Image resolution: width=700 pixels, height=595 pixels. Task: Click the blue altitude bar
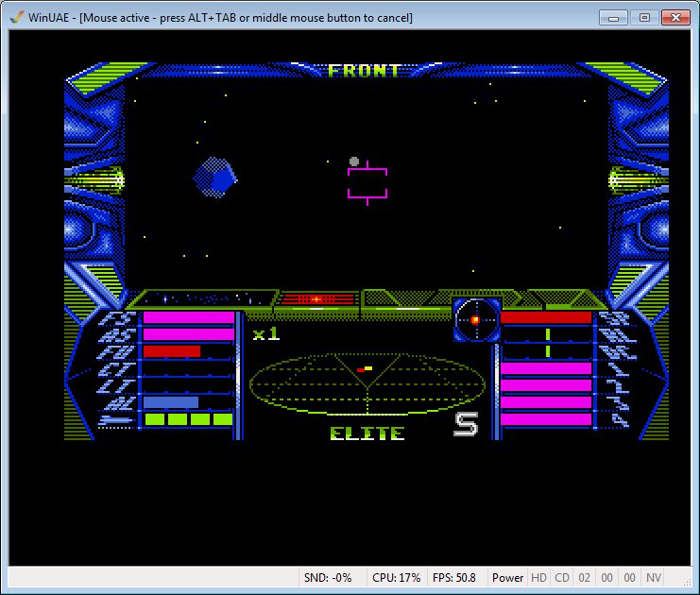[171, 402]
